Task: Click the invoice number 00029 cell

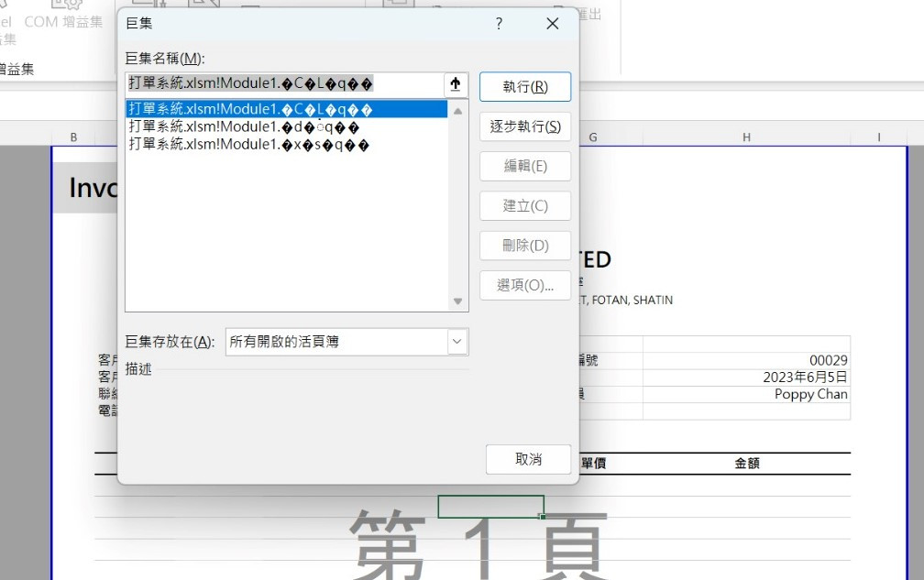Action: coord(746,360)
